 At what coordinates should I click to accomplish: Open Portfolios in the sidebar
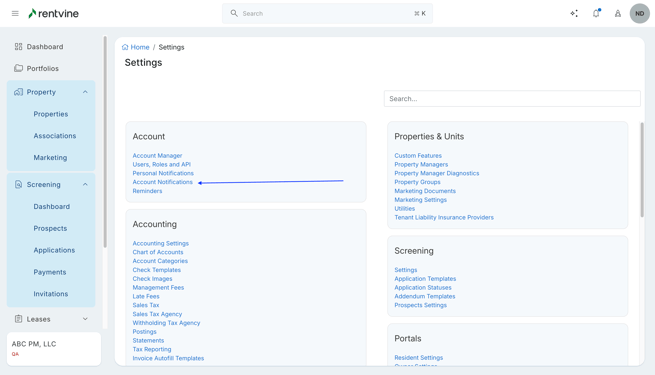43,68
